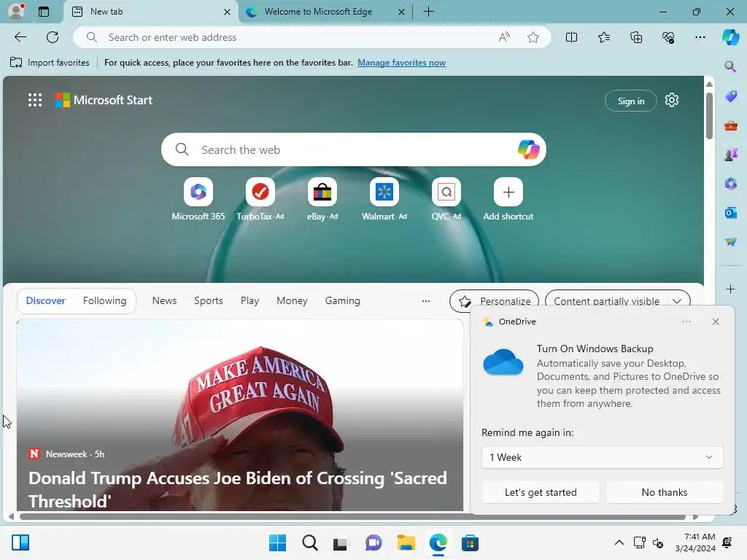
Task: Open the Copilot sidebar icon
Action: [x=730, y=37]
